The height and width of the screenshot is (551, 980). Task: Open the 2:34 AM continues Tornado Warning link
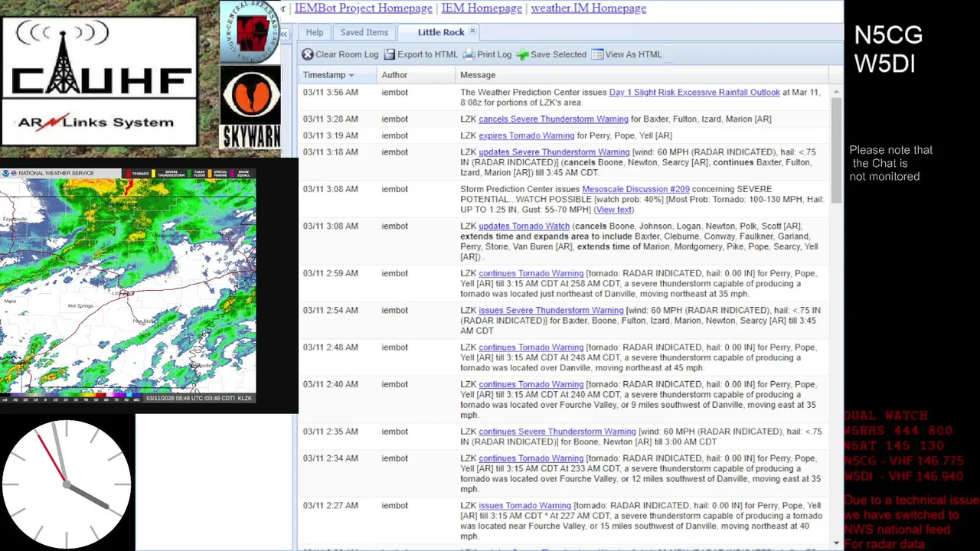(531, 458)
